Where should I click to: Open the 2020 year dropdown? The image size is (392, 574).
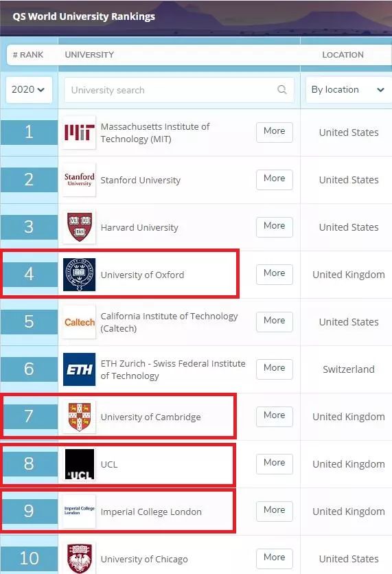pyautogui.click(x=29, y=90)
